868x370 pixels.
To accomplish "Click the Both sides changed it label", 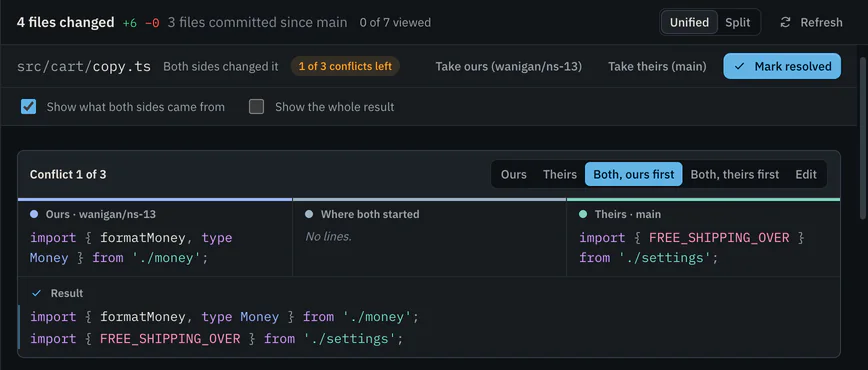I will 221,66.
